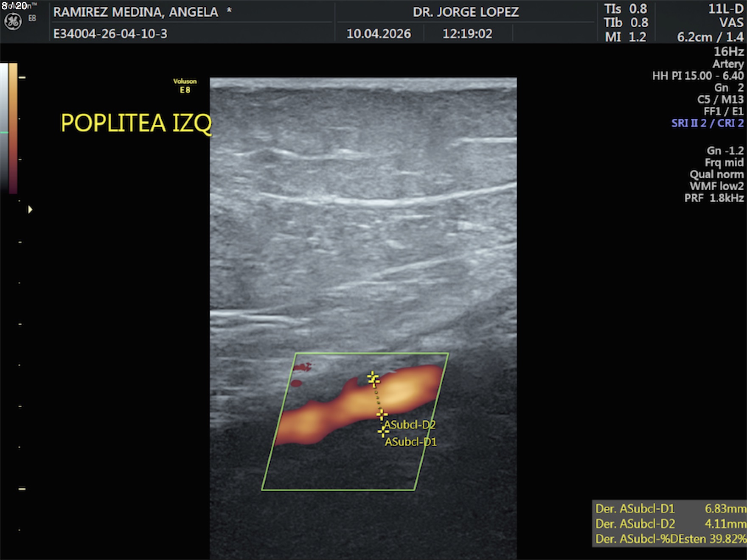Click the DR. JORGE LOPEZ field
This screenshot has width=747, height=560.
coord(466,12)
